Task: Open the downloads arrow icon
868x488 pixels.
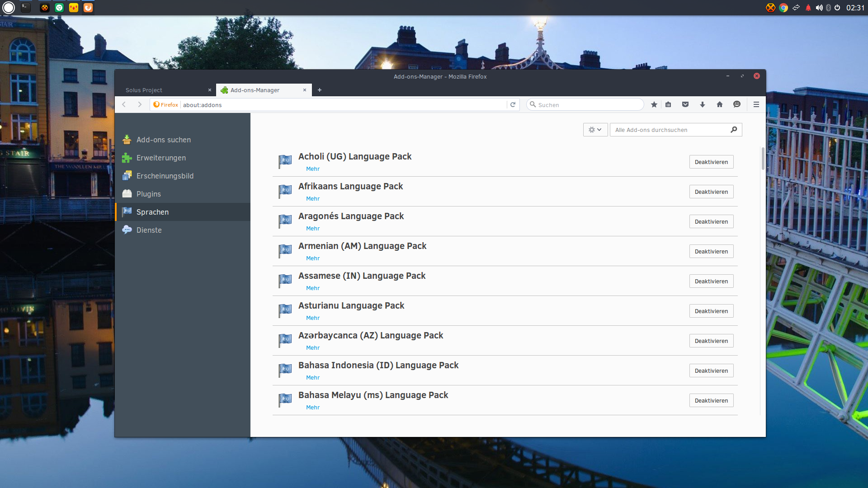Action: point(703,104)
